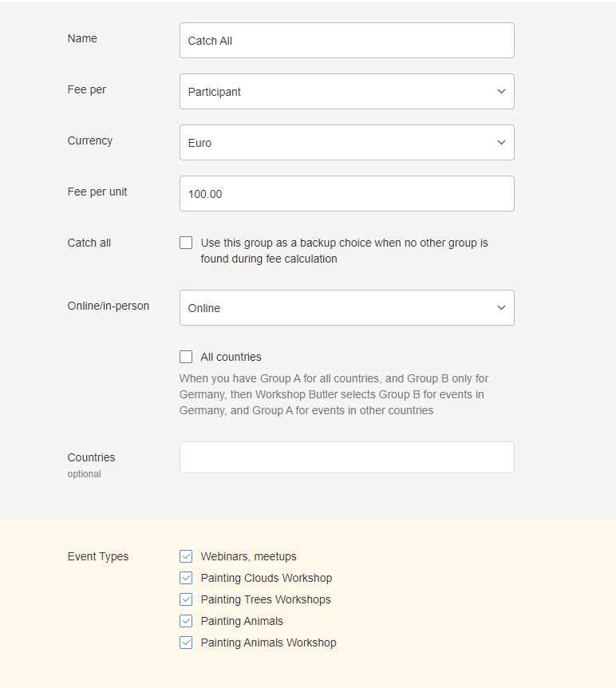
Task: Click the "Fee per unit" form label
Action: 97,192
